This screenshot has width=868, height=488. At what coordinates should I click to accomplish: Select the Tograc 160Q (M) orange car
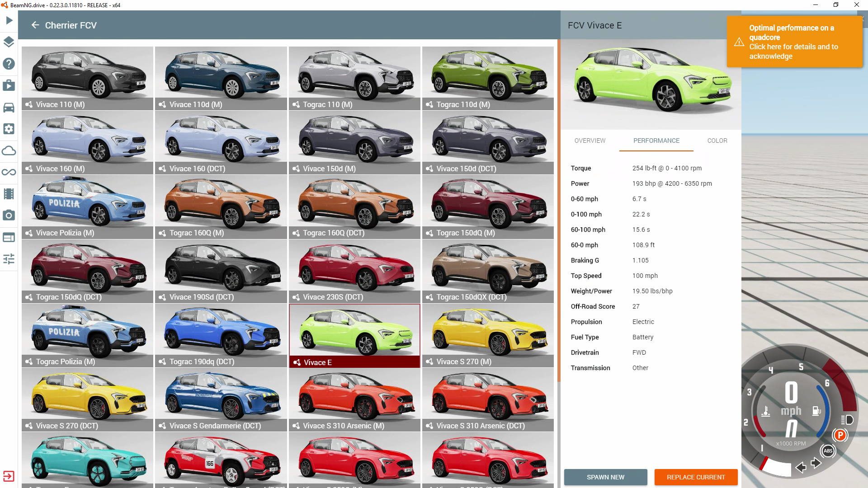[x=221, y=206]
